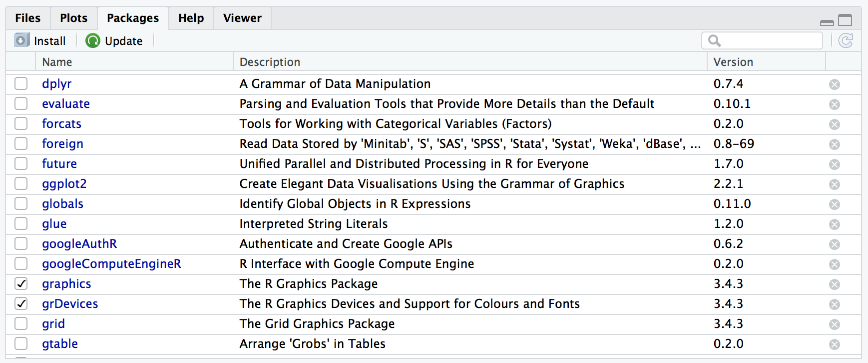Viewport: 868px width, 363px height.
Task: Open the forcats package documentation link
Action: [x=61, y=123]
